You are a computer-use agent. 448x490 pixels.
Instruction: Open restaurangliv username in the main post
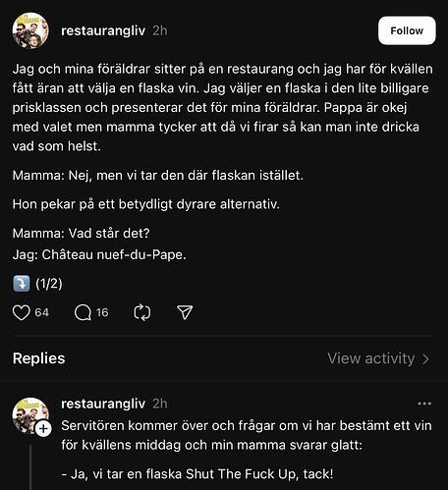[103, 30]
